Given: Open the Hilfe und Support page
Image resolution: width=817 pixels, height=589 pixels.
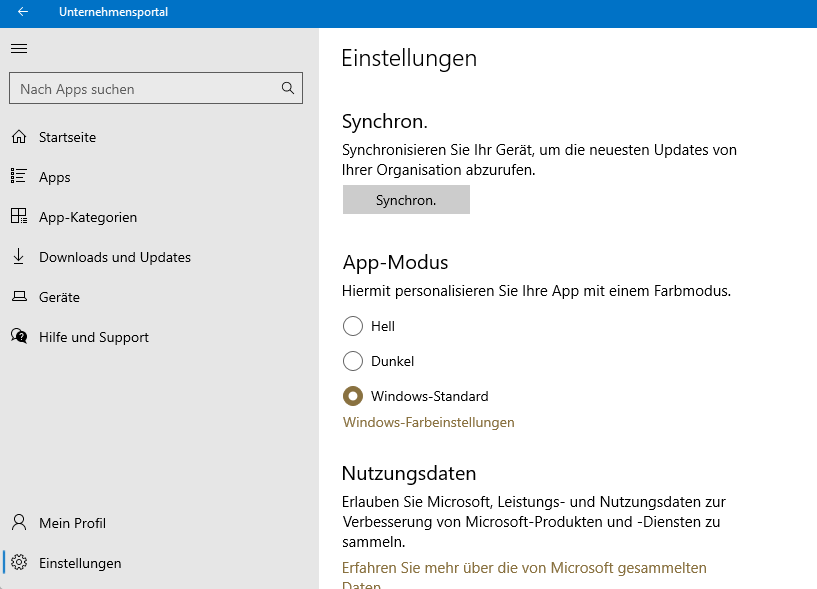Looking at the screenshot, I should coord(94,337).
